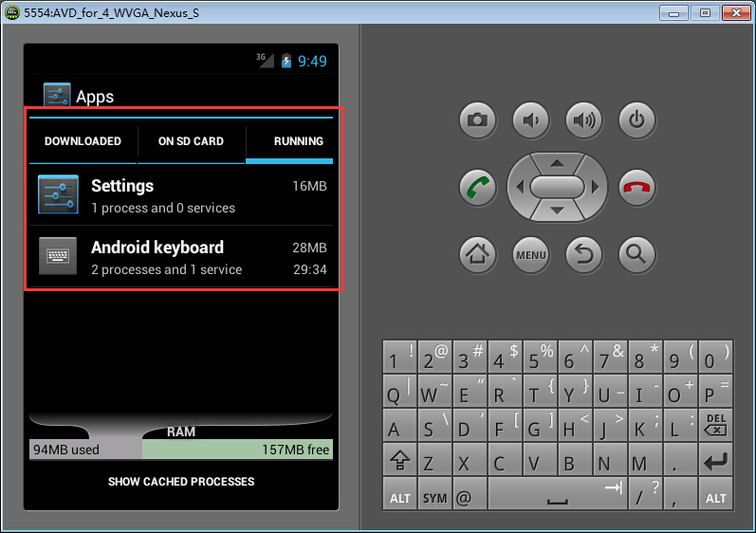Click the P key
This screenshot has height=533, width=756.
[x=715, y=392]
